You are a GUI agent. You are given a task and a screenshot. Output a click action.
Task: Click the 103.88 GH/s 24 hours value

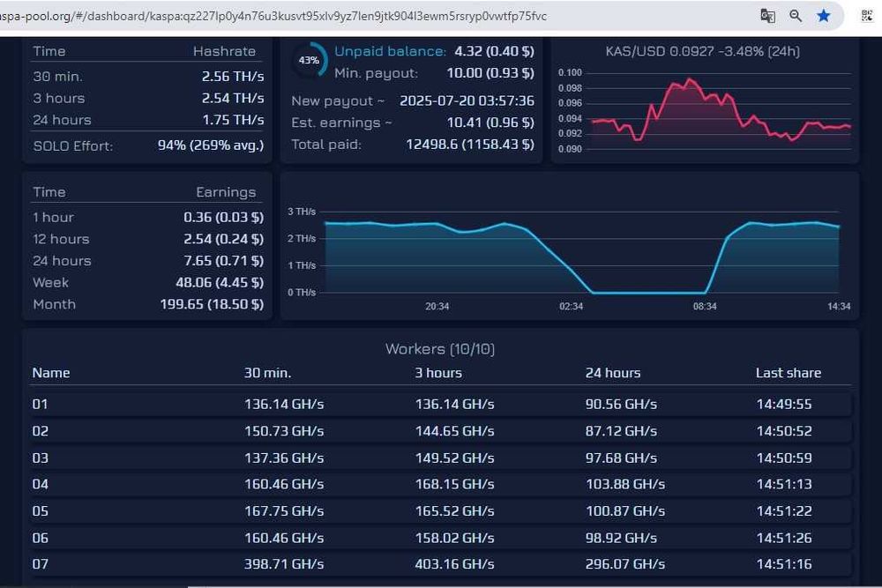click(x=625, y=484)
